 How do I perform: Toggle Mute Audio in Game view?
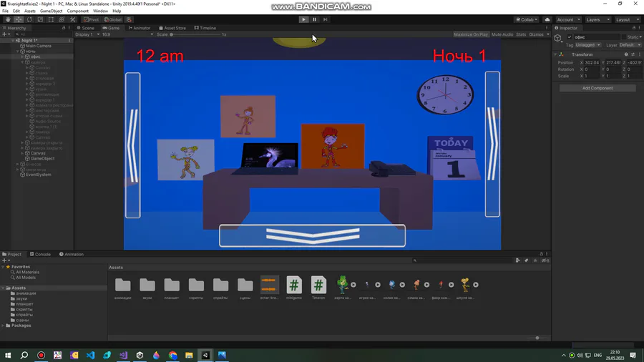[502, 34]
